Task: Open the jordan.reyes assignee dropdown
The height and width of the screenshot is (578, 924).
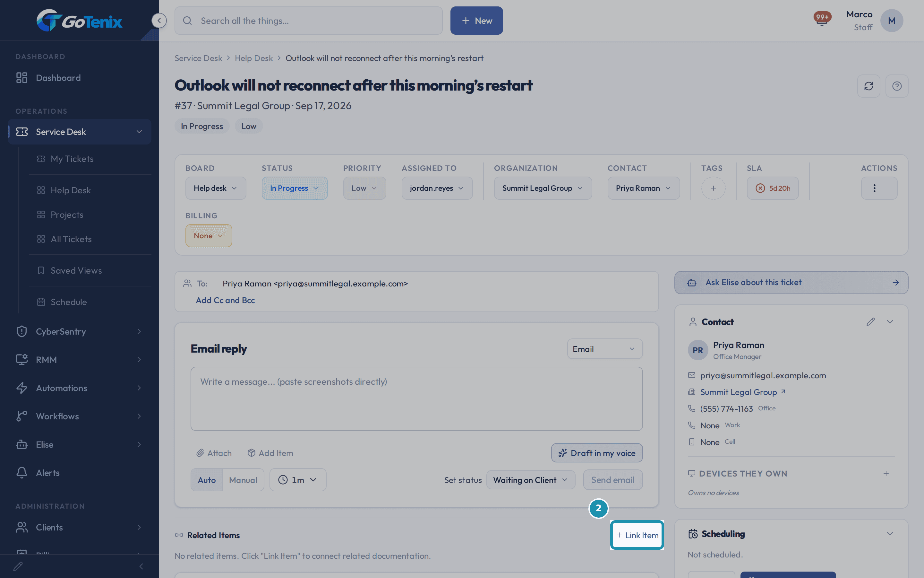Action: [437, 188]
